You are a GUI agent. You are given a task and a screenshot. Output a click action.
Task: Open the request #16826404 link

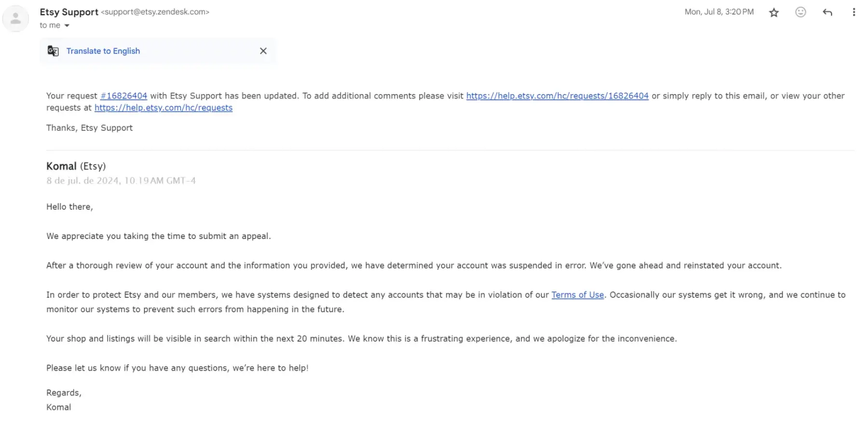point(123,96)
